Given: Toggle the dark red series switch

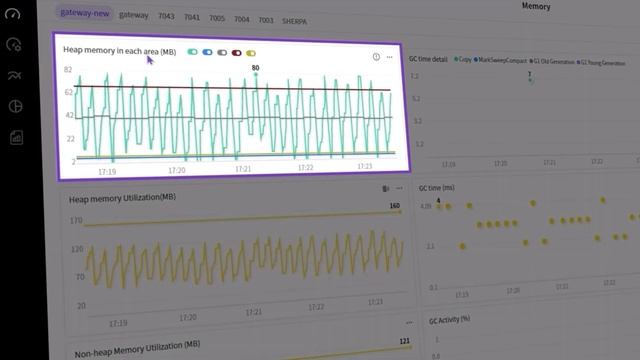Looking at the screenshot, I should (236, 53).
